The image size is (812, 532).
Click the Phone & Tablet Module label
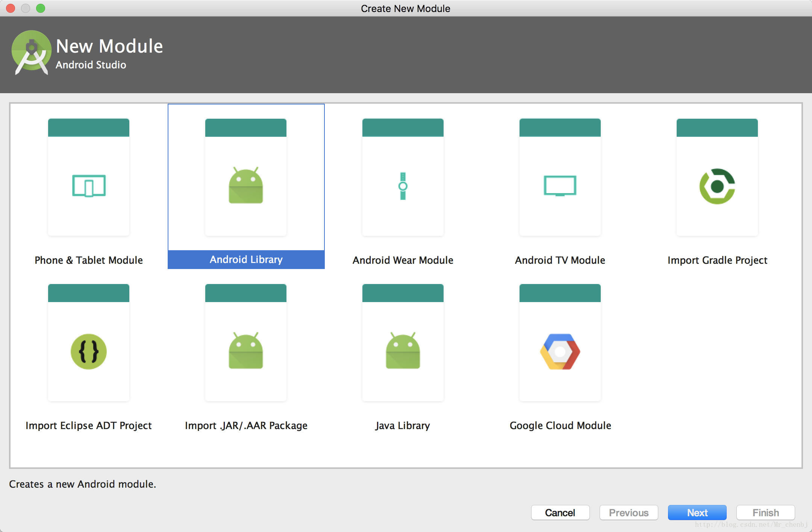[89, 260]
